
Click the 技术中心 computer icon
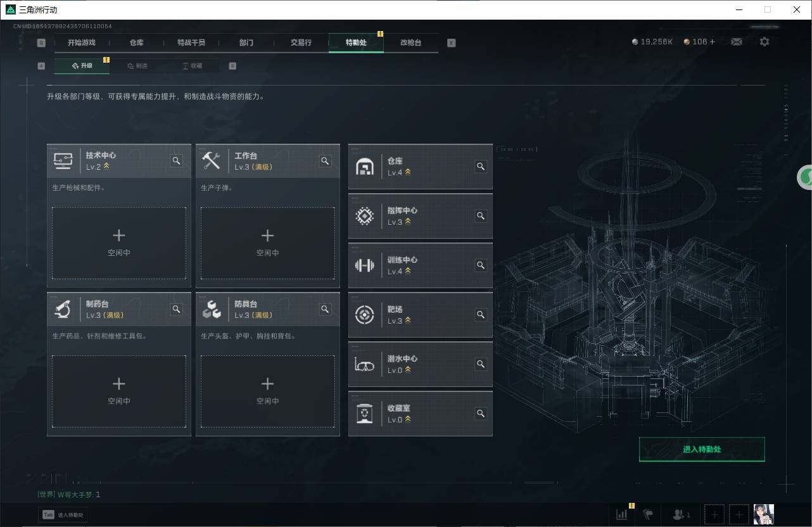tap(63, 161)
